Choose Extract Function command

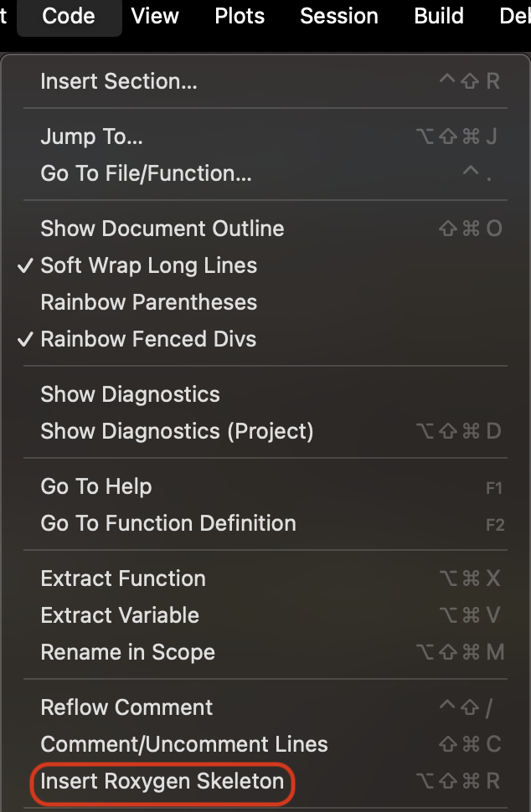(x=265, y=578)
